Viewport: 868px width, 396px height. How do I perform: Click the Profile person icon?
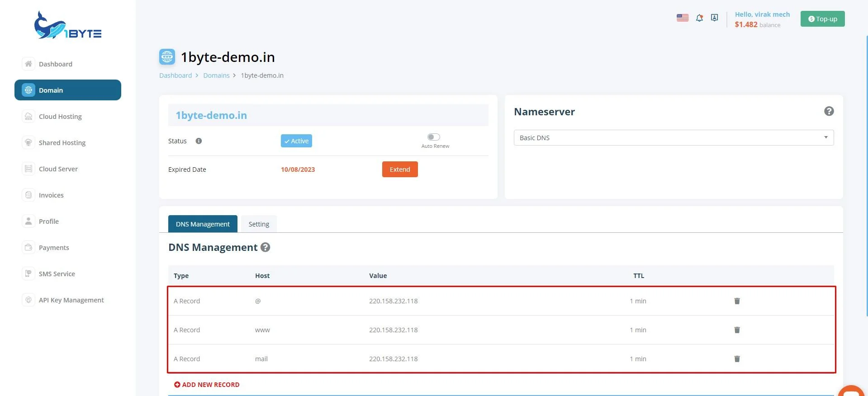pos(28,221)
